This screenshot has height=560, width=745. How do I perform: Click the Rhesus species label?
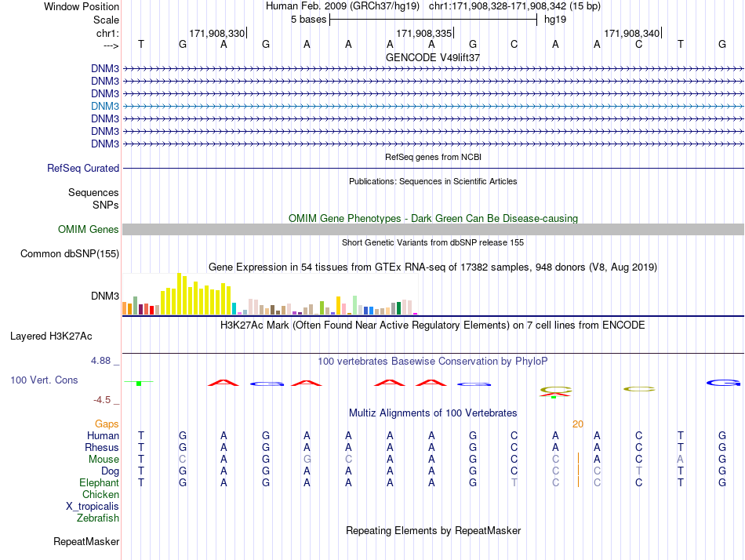tap(102, 447)
